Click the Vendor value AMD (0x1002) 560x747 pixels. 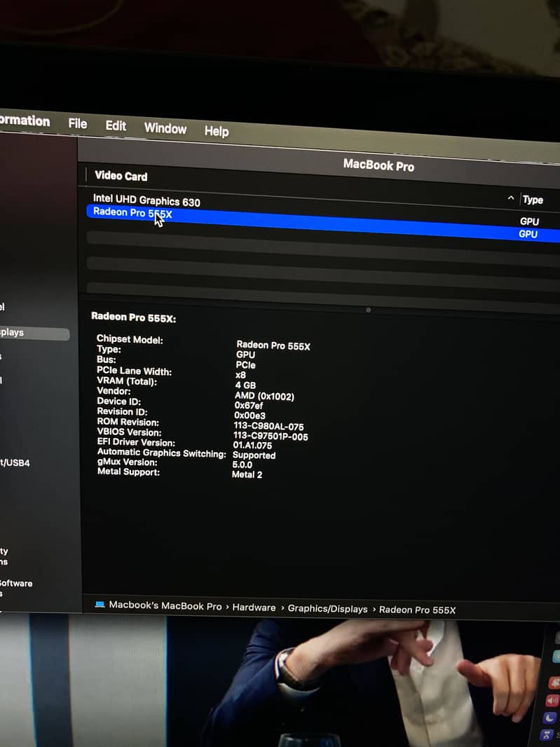pyautogui.click(x=264, y=396)
